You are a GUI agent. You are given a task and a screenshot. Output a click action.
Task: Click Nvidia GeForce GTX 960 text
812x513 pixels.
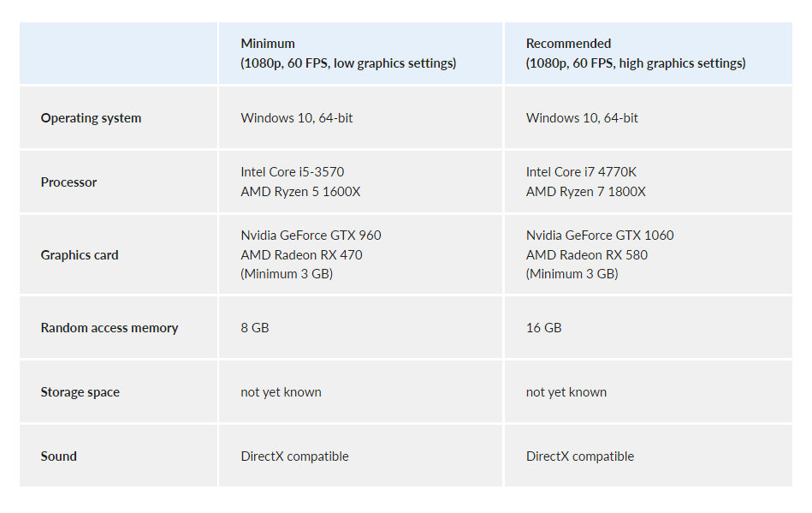pyautogui.click(x=311, y=236)
